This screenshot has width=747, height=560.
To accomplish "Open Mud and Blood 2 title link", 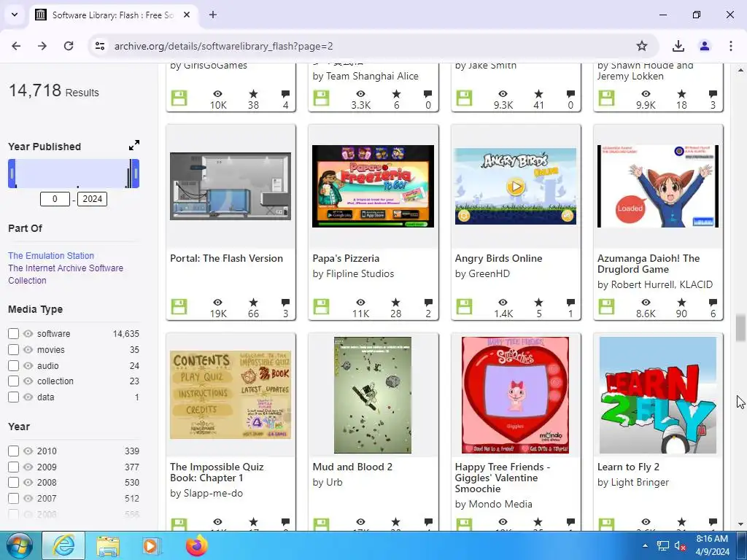I will pyautogui.click(x=352, y=467).
